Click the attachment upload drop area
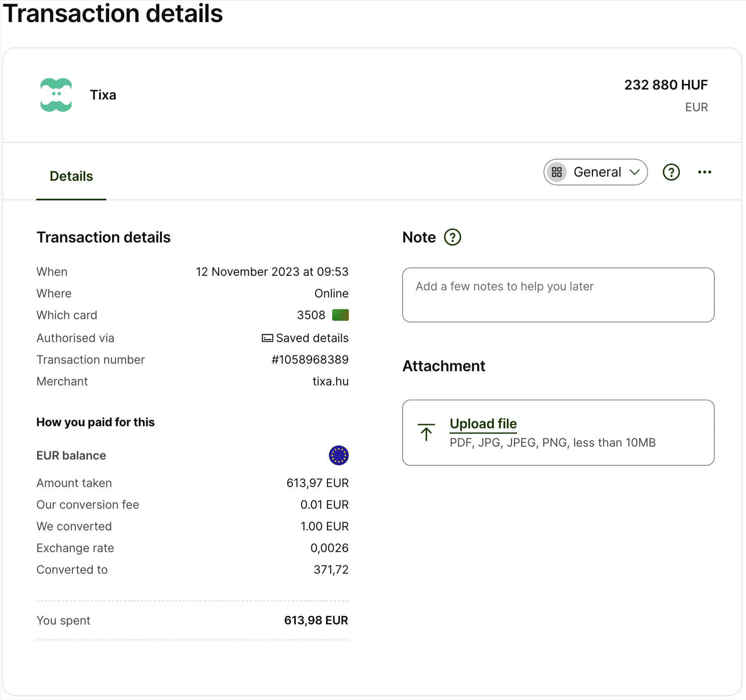 click(x=558, y=432)
